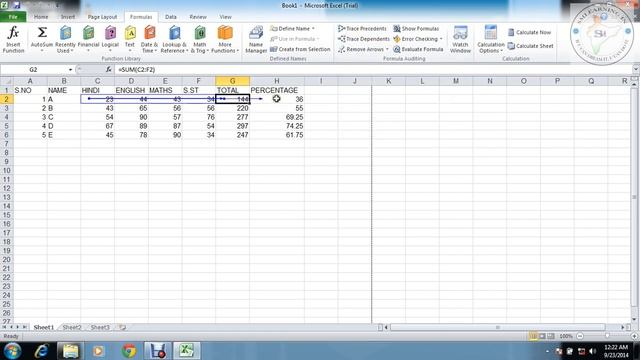Select Sheet2 tab

click(72, 327)
